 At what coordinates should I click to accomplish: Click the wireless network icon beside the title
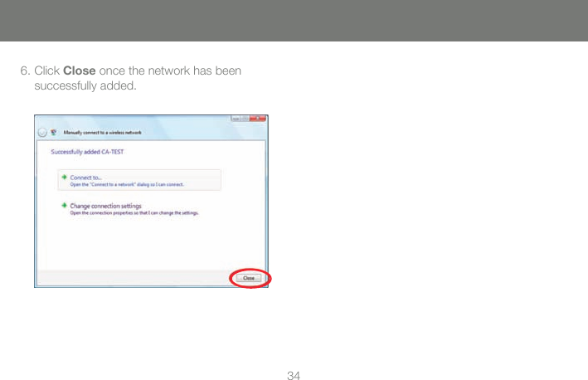click(x=54, y=133)
